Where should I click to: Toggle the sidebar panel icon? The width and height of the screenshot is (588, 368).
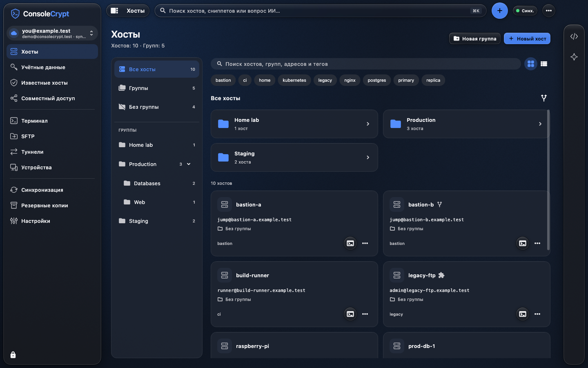click(114, 11)
